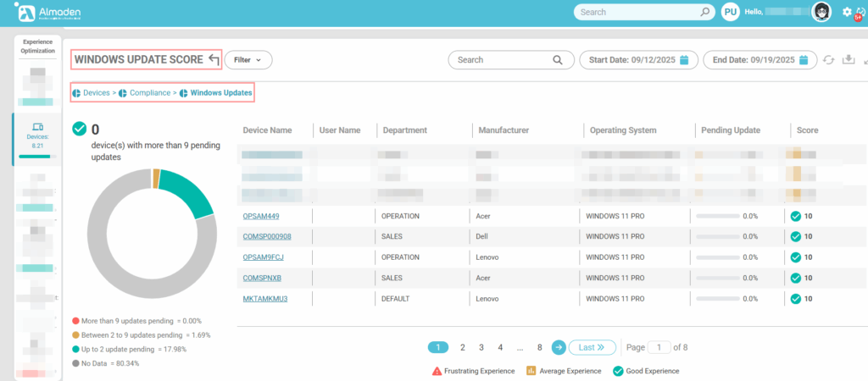Click the back arrow beside Windows Update Score

[x=214, y=59]
